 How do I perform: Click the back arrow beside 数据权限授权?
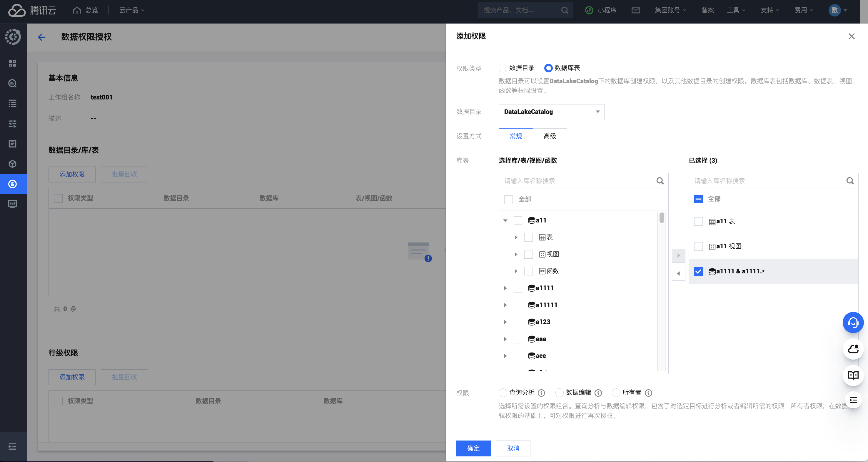coord(41,37)
